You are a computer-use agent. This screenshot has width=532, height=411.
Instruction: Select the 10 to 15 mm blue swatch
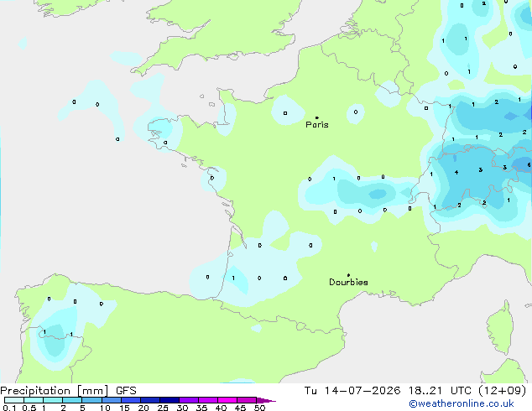click(x=112, y=400)
